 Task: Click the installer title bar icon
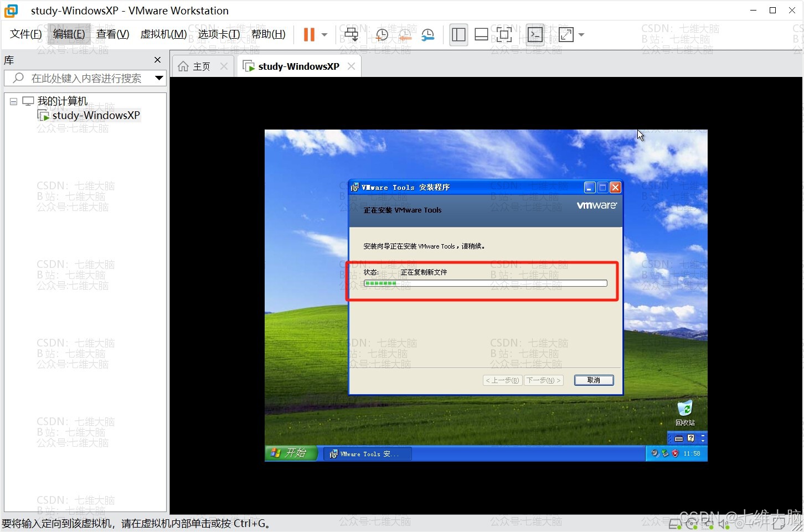(x=355, y=188)
